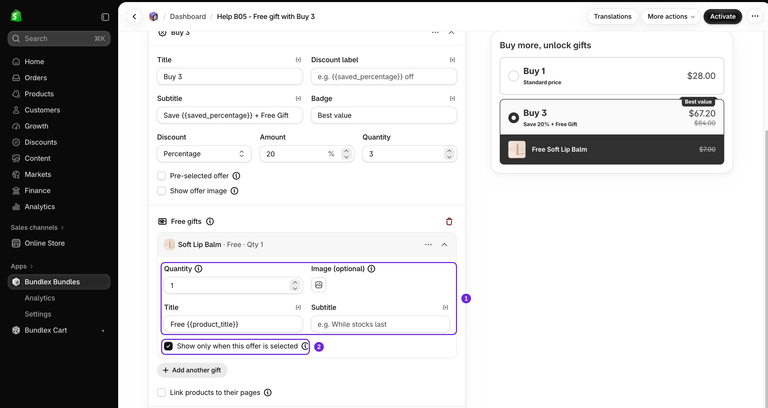
Task: Open Soft Lip Balm gift options menu
Action: click(428, 244)
